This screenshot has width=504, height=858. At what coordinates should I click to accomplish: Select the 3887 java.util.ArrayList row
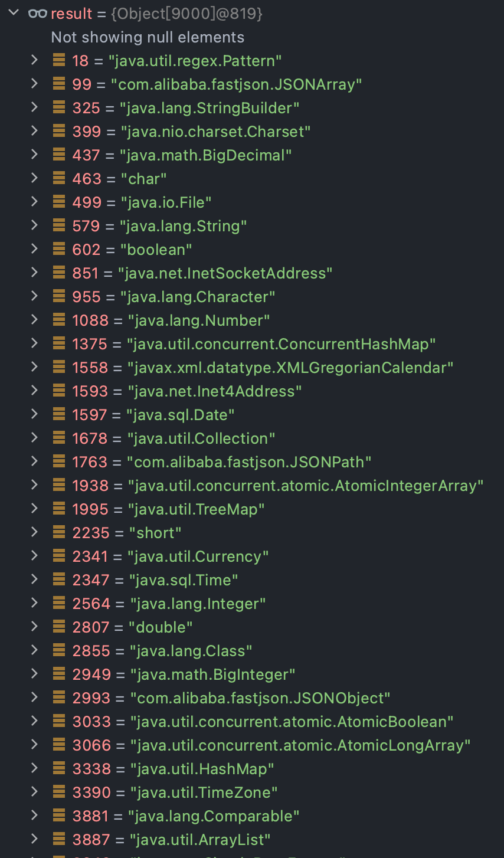(x=171, y=840)
